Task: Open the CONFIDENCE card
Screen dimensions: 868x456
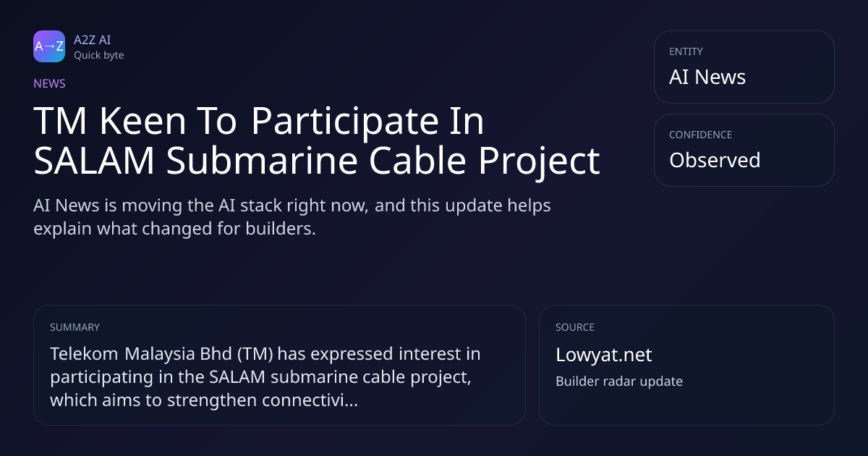Action: pyautogui.click(x=744, y=150)
